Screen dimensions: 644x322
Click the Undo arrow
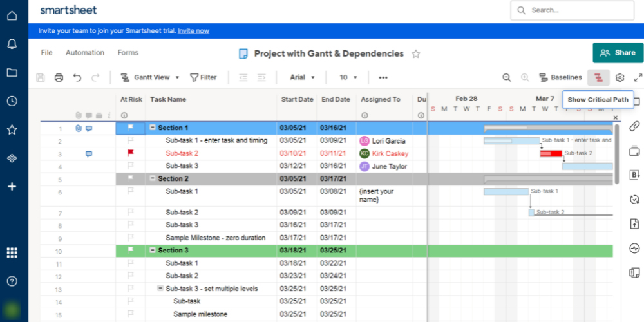pyautogui.click(x=77, y=77)
